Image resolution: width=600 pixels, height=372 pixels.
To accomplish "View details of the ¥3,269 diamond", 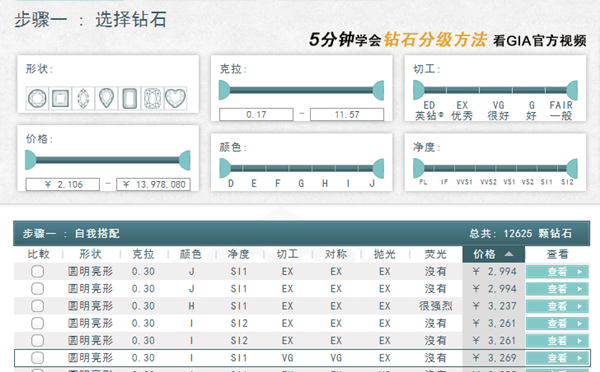I will (x=557, y=358).
